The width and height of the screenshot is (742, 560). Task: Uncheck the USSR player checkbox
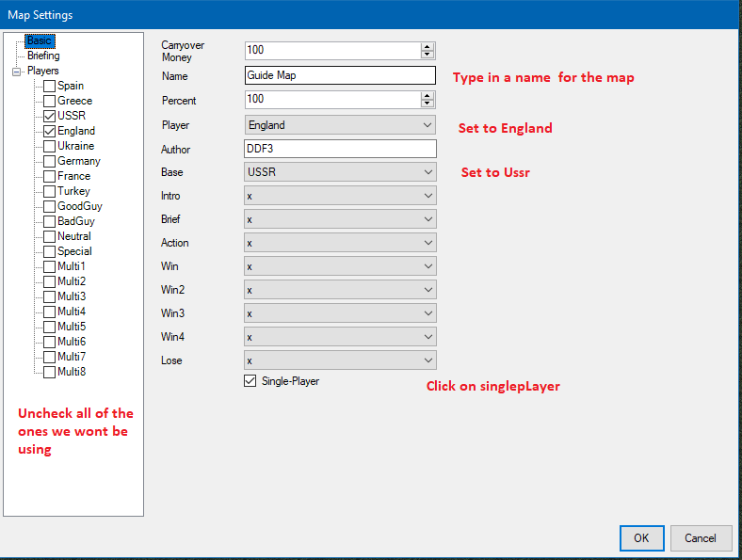49,116
